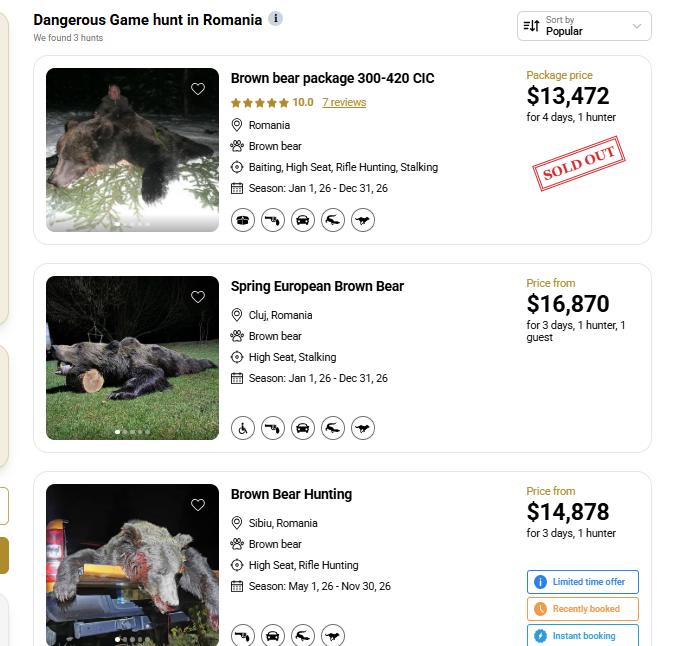Image resolution: width=673 pixels, height=646 pixels.
Task: Open the Brown bear package photo
Action: click(132, 150)
